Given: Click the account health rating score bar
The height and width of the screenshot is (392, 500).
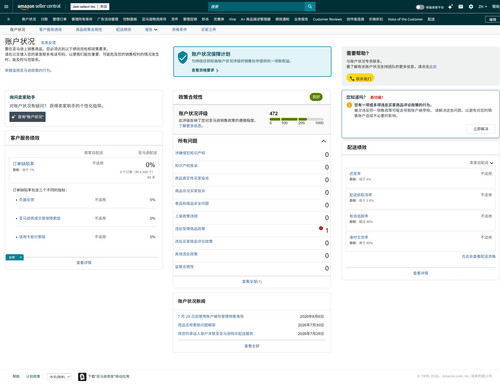Looking at the screenshot, I should click(296, 119).
